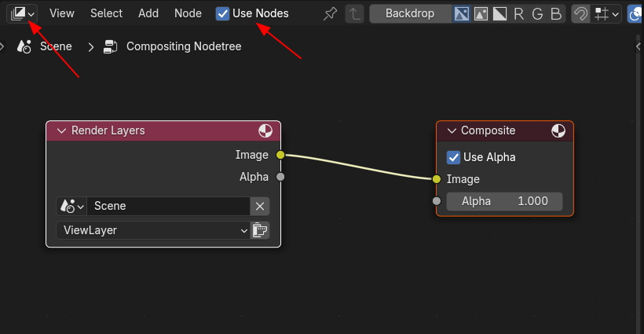Toggle the Backdrop button
The width and height of the screenshot is (644, 334).
(410, 13)
